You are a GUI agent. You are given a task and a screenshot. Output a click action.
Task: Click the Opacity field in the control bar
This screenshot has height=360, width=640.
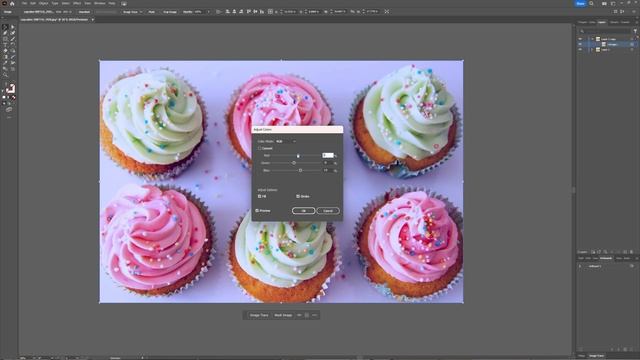click(198, 12)
